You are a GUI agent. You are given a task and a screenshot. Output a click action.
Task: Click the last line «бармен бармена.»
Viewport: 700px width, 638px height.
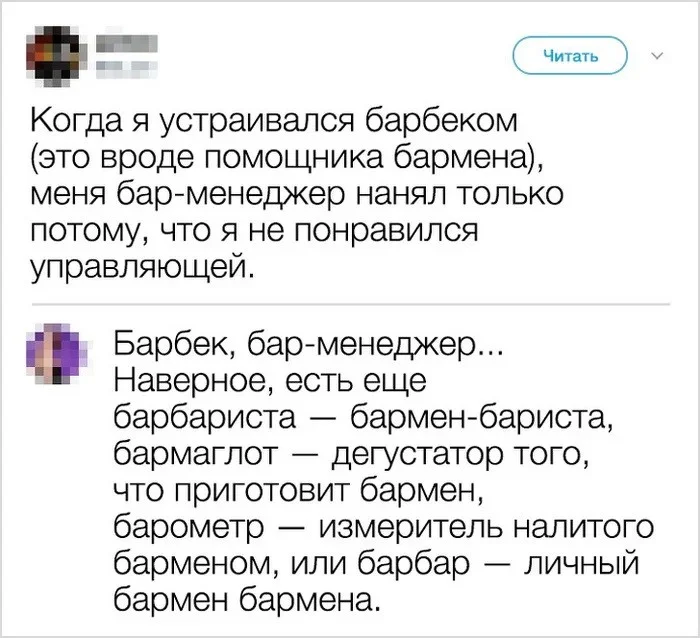pyautogui.click(x=249, y=600)
